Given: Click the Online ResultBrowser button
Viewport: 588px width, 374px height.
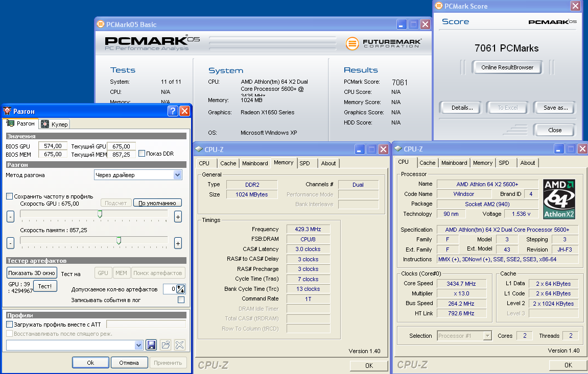Looking at the screenshot, I should coord(507,67).
